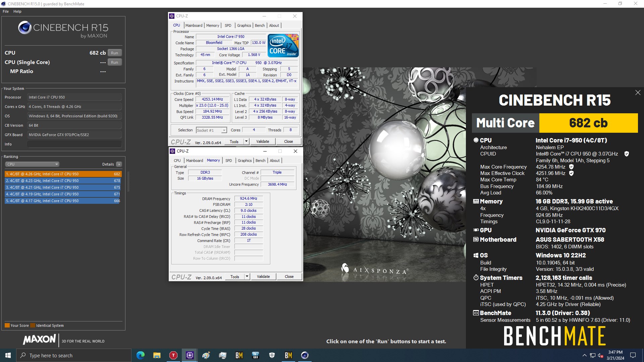Click the Motherboard icon in BenchMate panel
Image resolution: width=644 pixels, height=362 pixels.
coord(476,239)
